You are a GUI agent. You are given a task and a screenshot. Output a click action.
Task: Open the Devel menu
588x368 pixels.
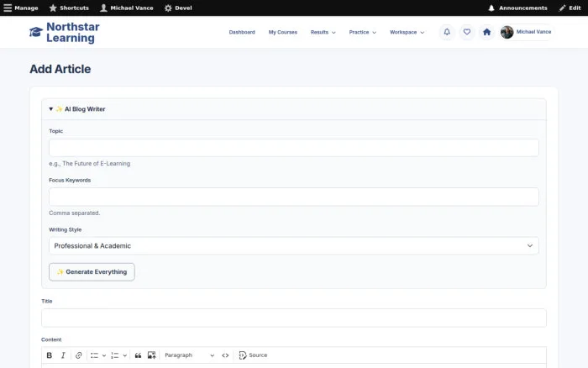[x=178, y=8]
